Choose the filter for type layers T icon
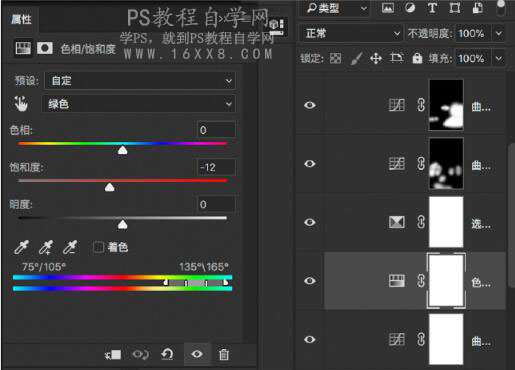The width and height of the screenshot is (515, 370). 432,8
